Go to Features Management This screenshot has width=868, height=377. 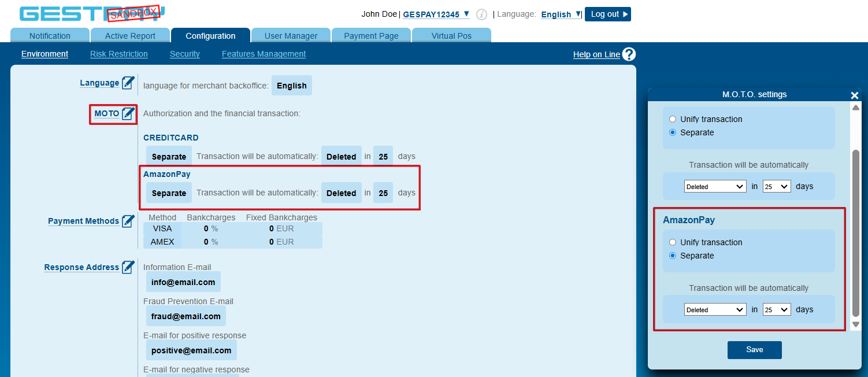[x=264, y=54]
